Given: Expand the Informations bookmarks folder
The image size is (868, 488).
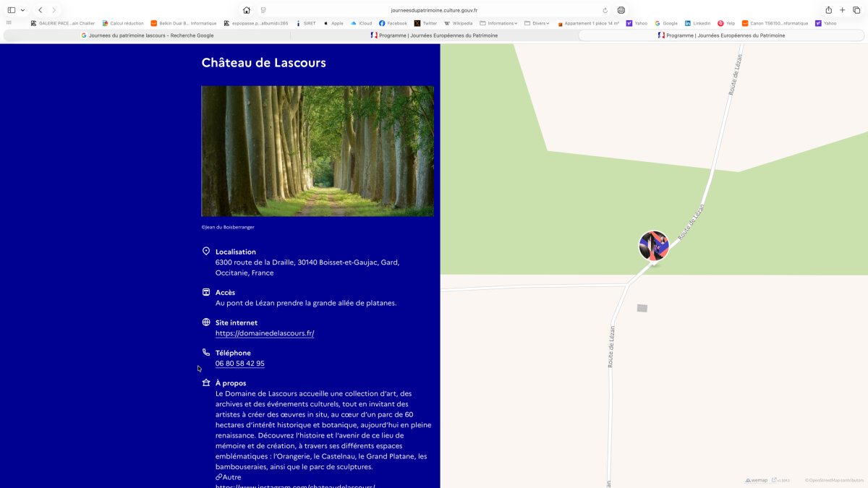Looking at the screenshot, I should tap(498, 23).
